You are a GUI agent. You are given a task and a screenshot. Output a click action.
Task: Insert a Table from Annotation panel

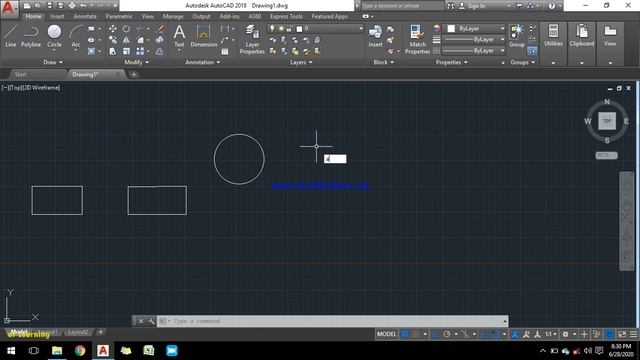pos(224,51)
